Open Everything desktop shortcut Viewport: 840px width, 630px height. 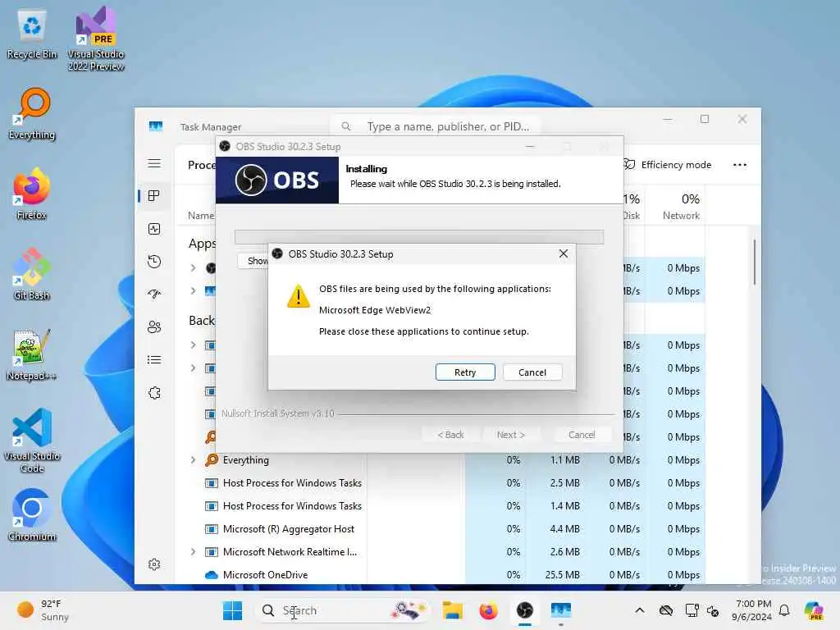click(32, 113)
